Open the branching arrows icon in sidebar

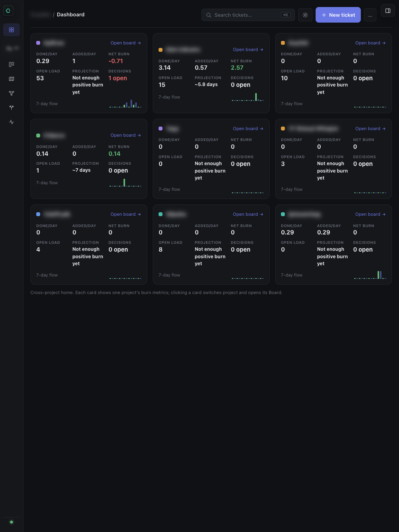click(x=12, y=107)
